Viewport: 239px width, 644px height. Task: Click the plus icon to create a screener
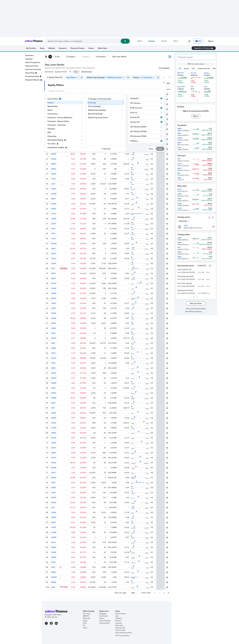50,57
